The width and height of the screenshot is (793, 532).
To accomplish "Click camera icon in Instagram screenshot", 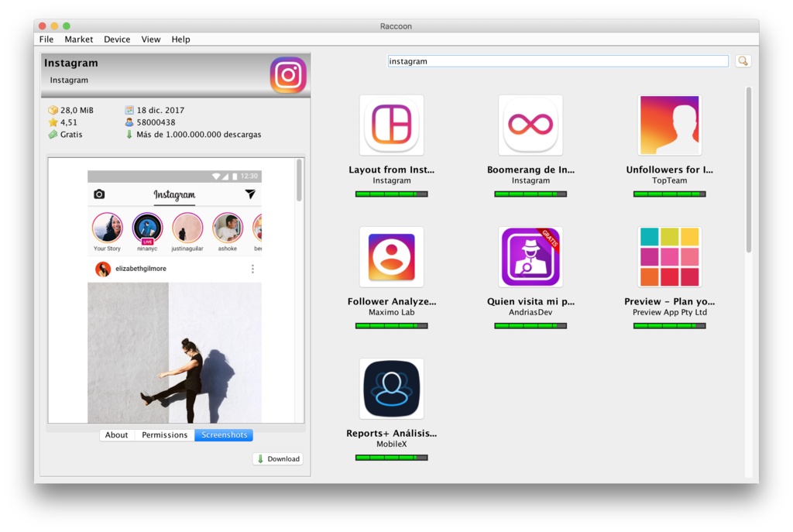I will coord(99,194).
